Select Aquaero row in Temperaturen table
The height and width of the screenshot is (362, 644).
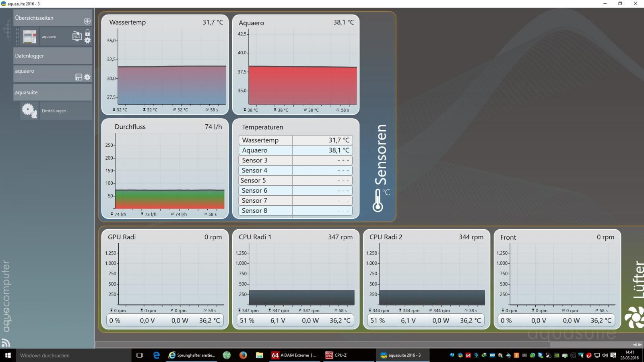pyautogui.click(x=295, y=150)
